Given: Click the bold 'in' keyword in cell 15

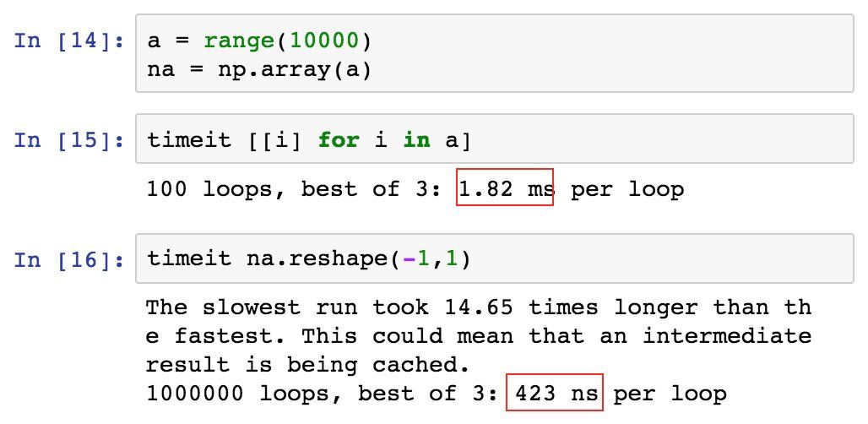Looking at the screenshot, I should point(415,140).
